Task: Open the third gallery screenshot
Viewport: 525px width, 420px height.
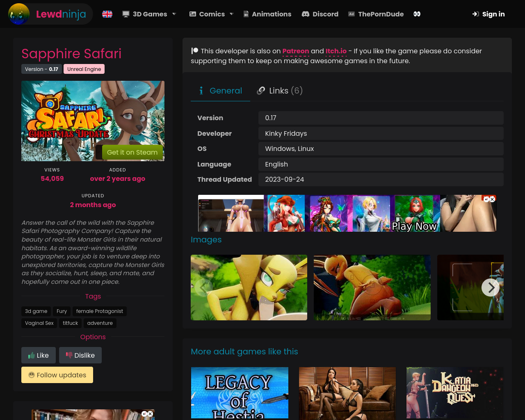Action: click(470, 288)
